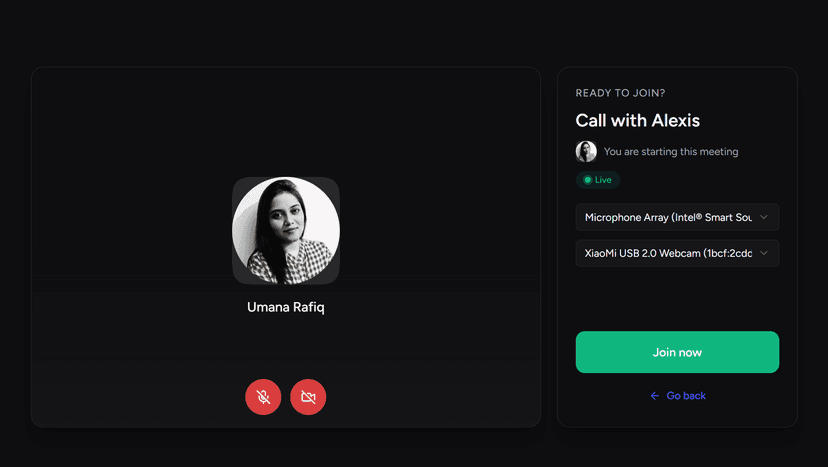Click the Call with Alexis meeting title
The image size is (828, 467).
point(637,120)
